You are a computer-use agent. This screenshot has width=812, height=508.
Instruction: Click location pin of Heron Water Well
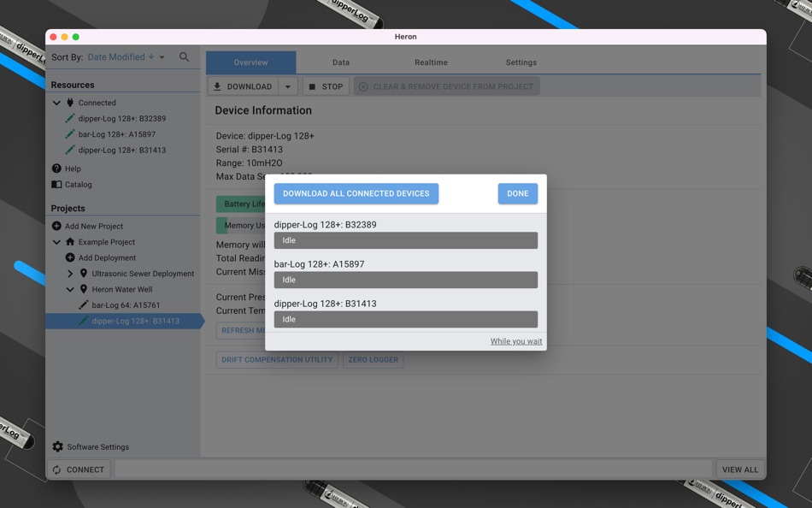point(84,289)
